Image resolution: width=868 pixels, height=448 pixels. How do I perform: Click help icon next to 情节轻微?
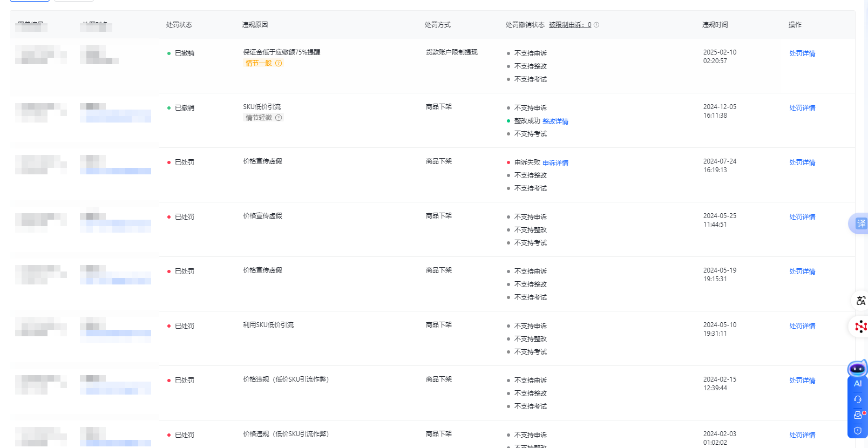pos(279,118)
